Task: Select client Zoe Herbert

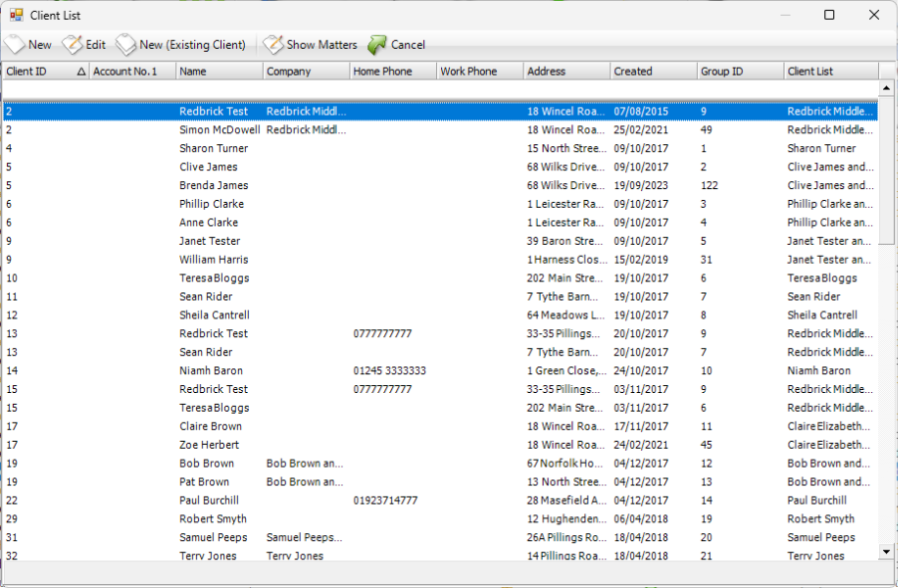Action: coord(207,445)
